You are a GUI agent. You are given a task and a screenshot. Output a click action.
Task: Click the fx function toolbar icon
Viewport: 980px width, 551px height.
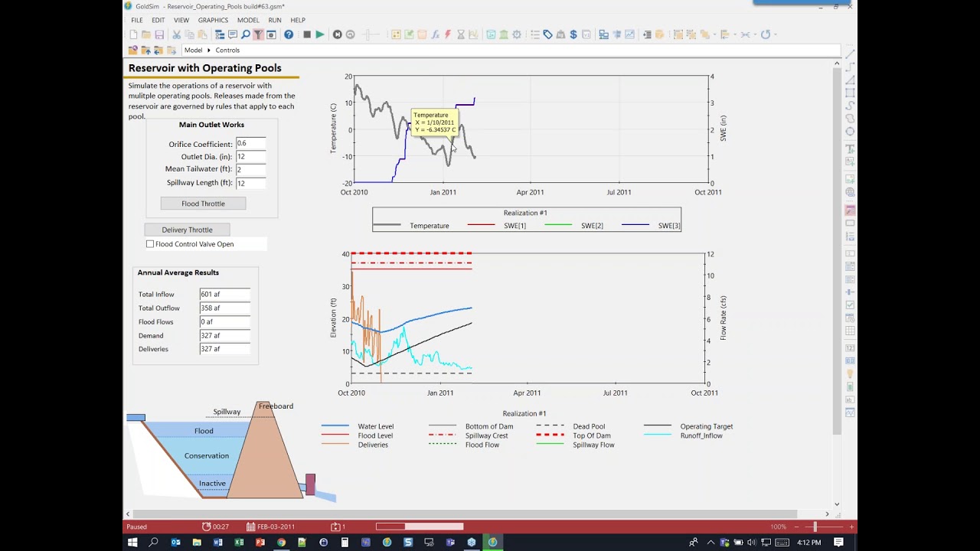coord(435,34)
